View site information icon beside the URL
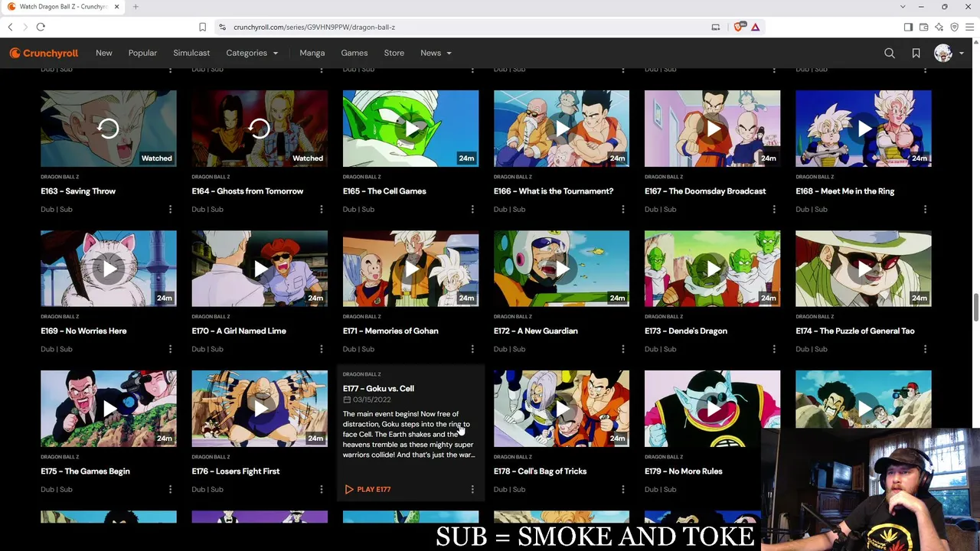This screenshot has height=551, width=980. tap(222, 27)
